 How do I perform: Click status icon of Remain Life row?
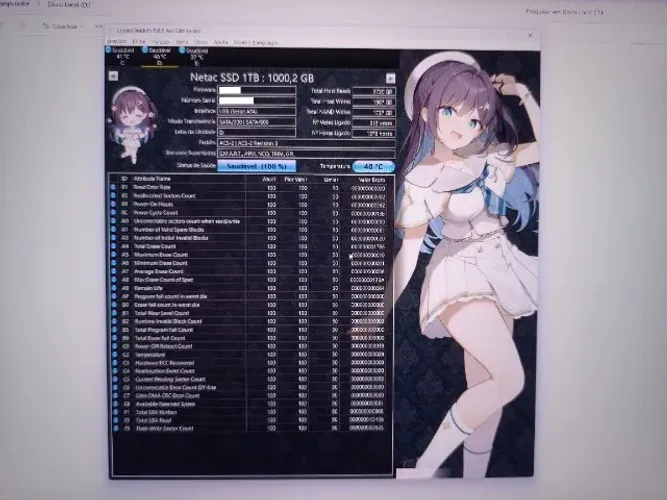[114, 288]
